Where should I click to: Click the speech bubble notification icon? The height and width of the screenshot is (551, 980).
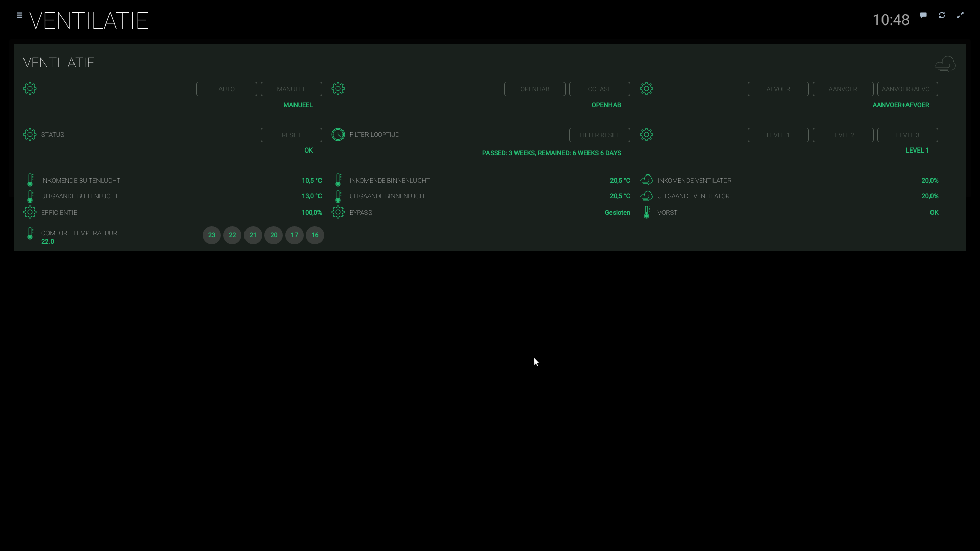tap(923, 15)
